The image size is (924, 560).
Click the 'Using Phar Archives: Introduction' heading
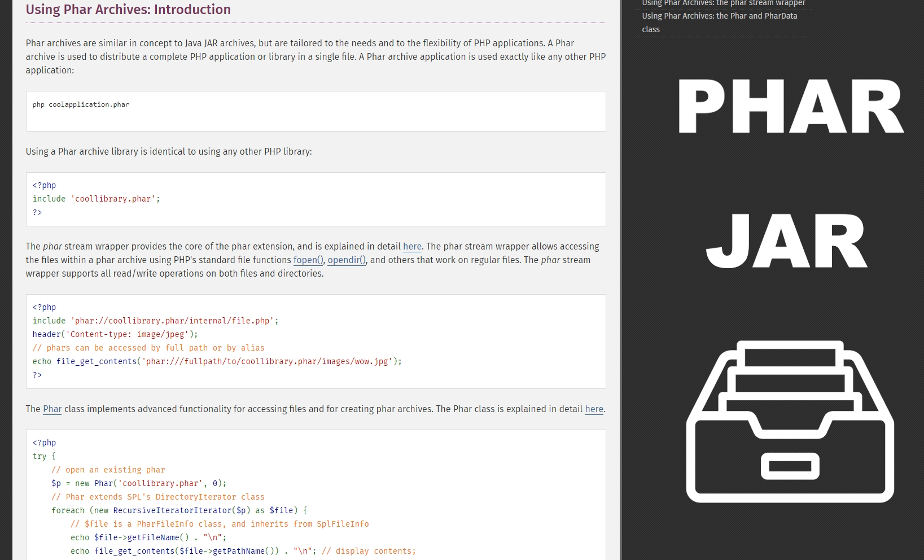(x=128, y=10)
